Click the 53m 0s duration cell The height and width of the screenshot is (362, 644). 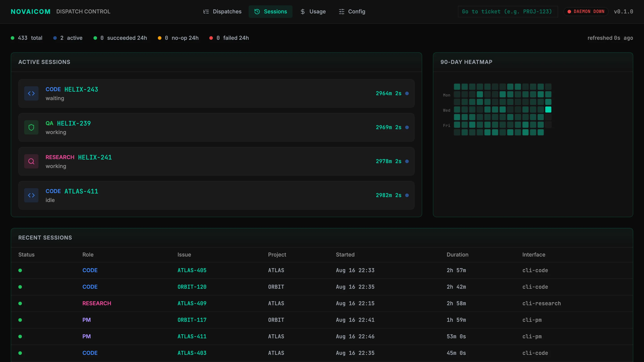pos(456,337)
